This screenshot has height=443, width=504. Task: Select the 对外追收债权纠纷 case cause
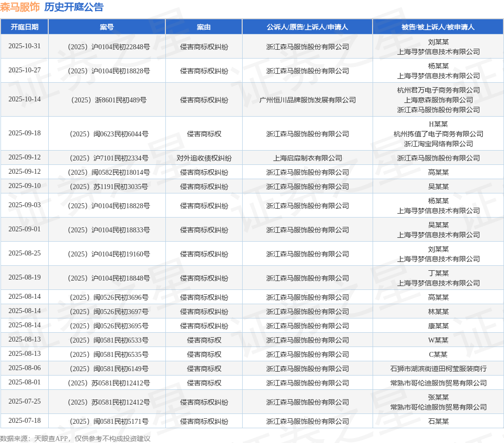204,158
